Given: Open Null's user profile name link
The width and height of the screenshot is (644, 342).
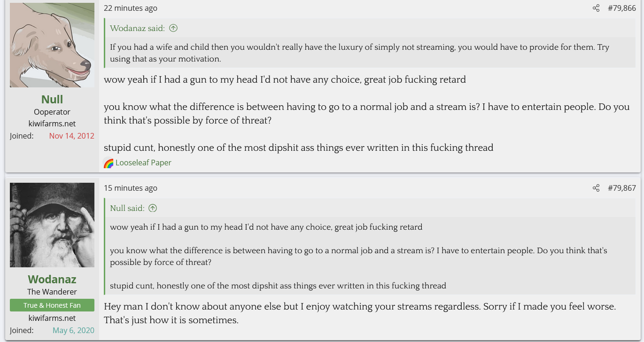Looking at the screenshot, I should tap(52, 99).
